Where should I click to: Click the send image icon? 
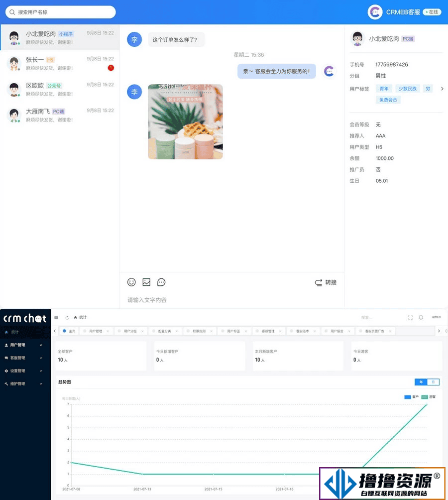146,282
